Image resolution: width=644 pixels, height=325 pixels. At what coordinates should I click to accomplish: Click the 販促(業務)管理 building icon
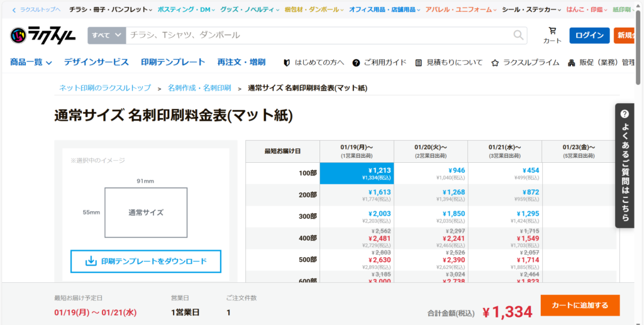pos(572,63)
